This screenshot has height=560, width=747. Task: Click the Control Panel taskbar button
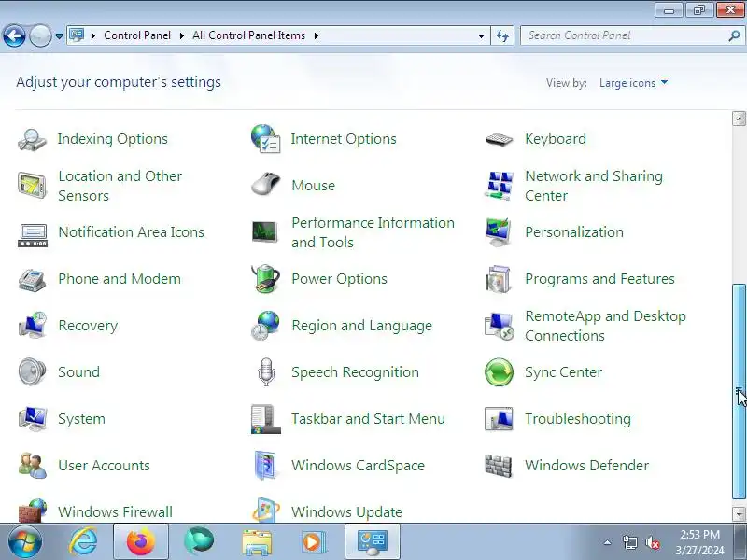372,542
